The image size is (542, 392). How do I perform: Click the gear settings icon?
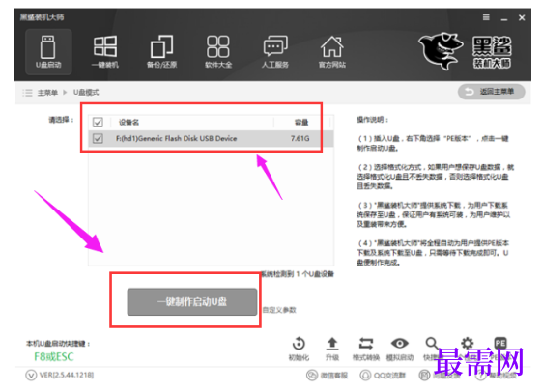point(467,344)
